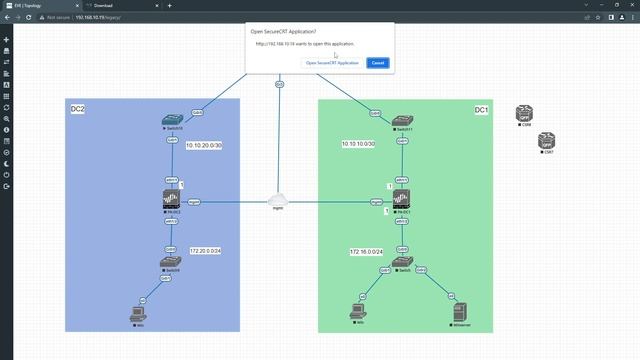Screen dimensions: 640x360
Task: Click Cancel in the SecureCRT dialog
Action: [x=378, y=63]
